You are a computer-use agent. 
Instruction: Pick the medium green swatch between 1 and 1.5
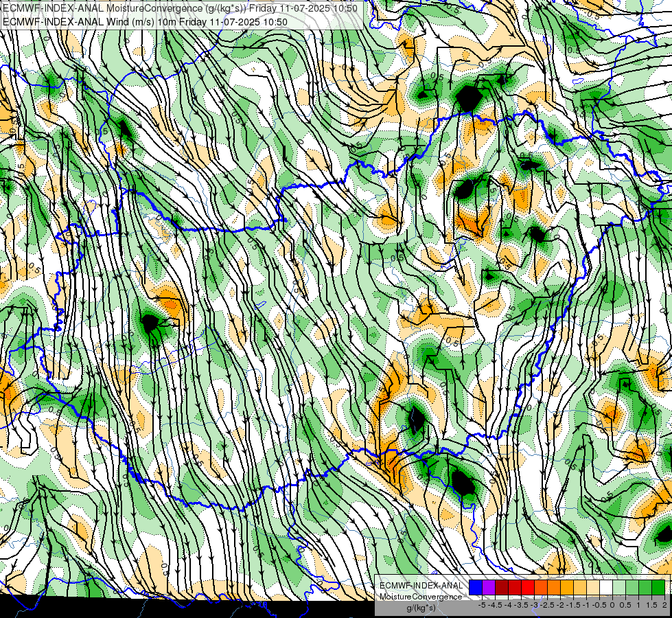(645, 588)
